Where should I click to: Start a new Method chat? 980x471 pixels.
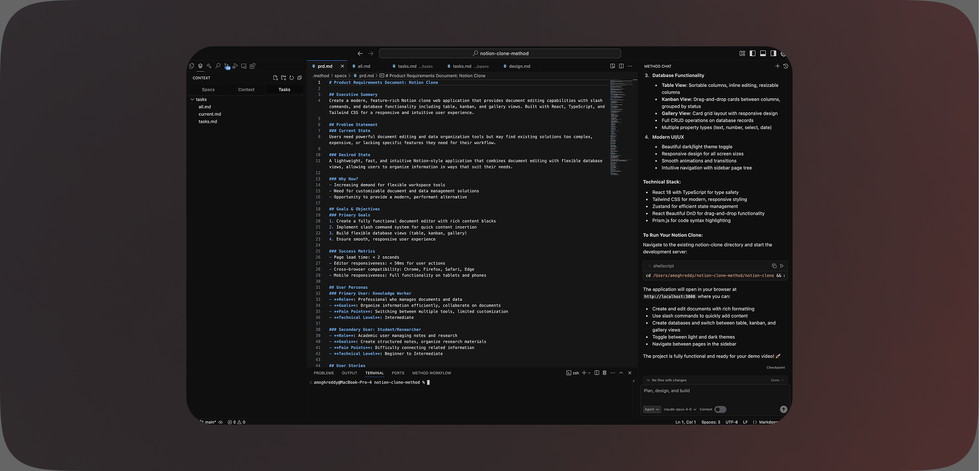pos(778,66)
